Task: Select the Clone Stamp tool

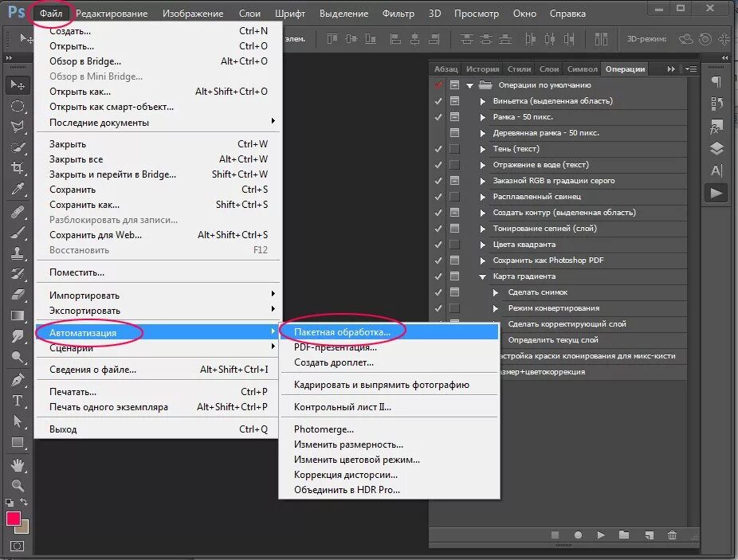Action: 18,253
